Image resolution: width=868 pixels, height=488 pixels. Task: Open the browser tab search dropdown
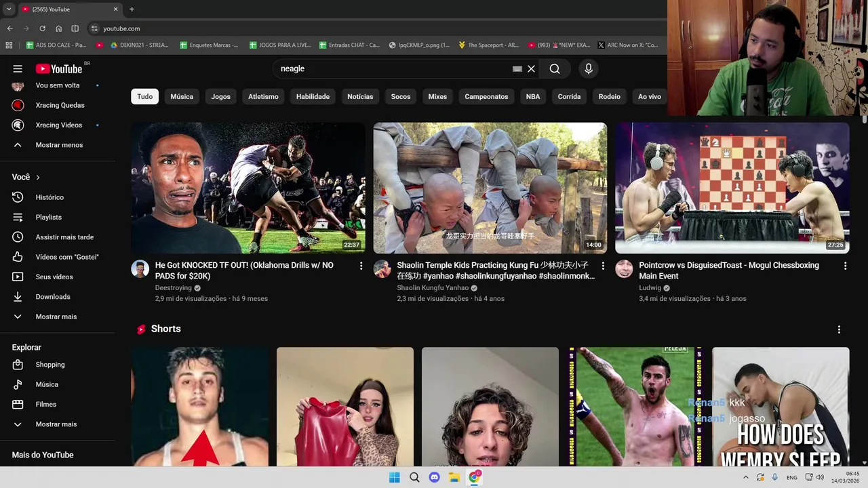point(9,9)
